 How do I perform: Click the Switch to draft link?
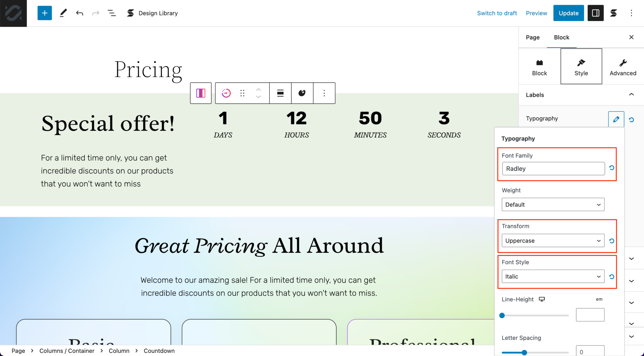point(497,13)
